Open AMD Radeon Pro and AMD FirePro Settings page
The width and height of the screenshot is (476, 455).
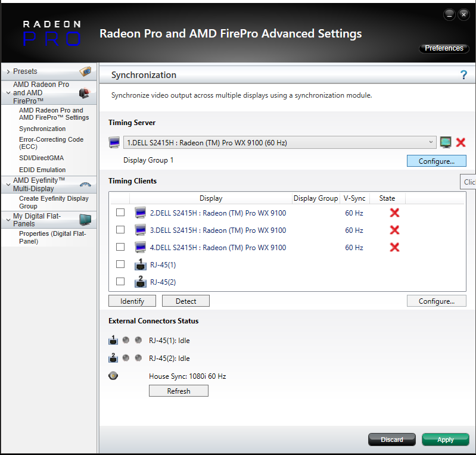54,114
